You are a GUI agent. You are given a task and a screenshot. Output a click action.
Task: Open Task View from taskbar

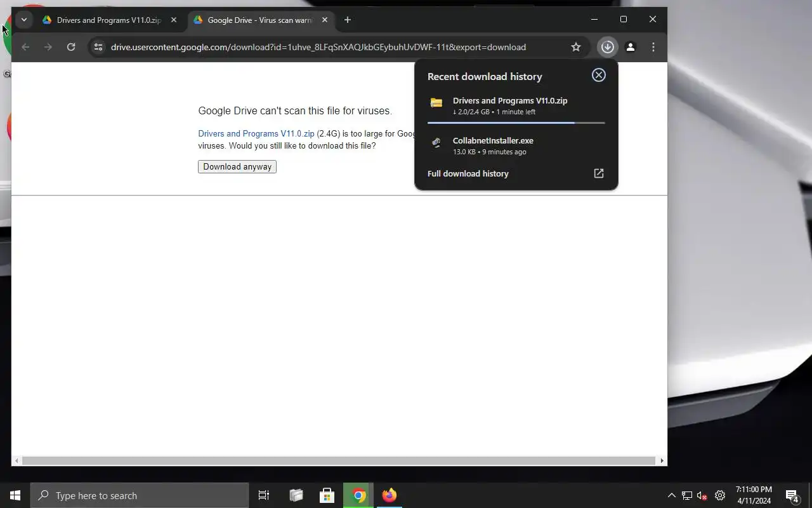(264, 495)
